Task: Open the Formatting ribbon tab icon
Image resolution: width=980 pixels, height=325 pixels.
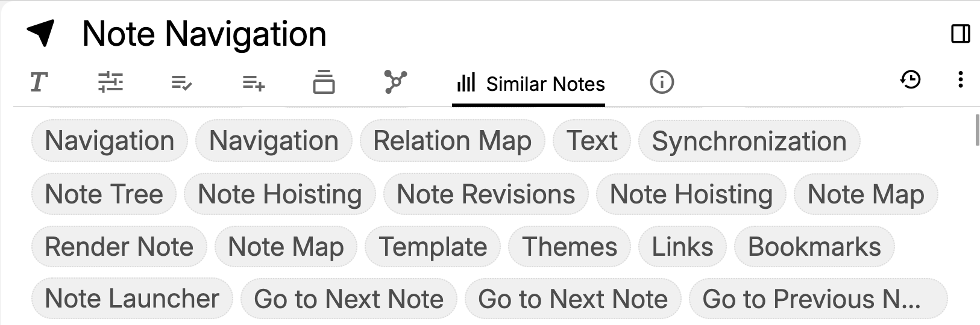Action: [39, 82]
